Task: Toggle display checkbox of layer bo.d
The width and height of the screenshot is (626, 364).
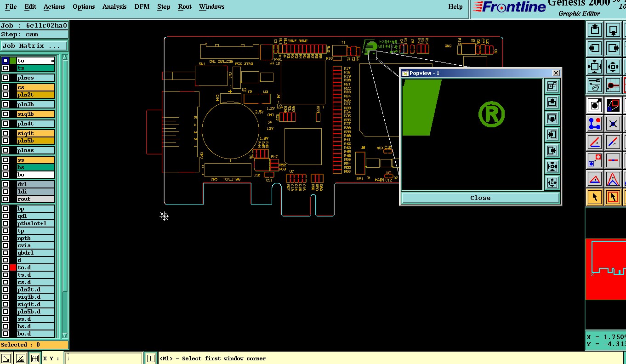Action: click(x=6, y=334)
